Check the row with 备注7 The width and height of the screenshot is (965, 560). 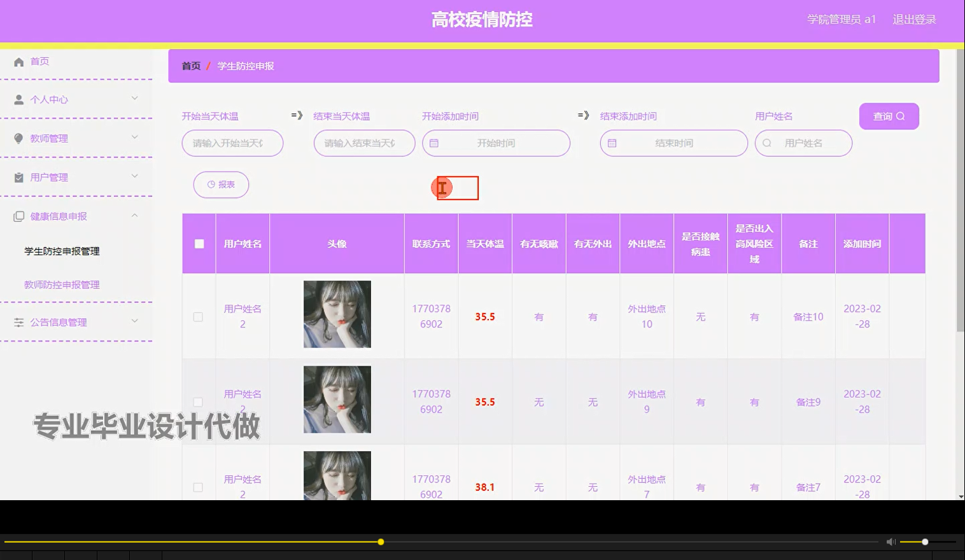(198, 487)
